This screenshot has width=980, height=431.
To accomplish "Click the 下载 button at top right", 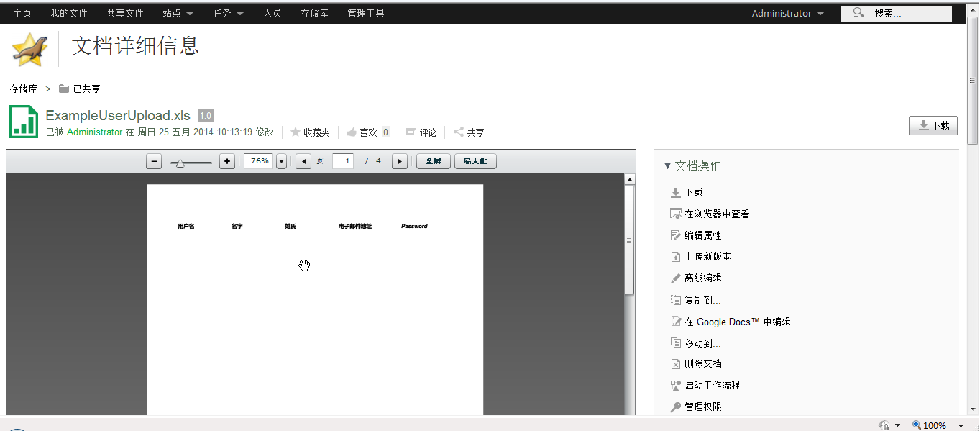I will [933, 125].
